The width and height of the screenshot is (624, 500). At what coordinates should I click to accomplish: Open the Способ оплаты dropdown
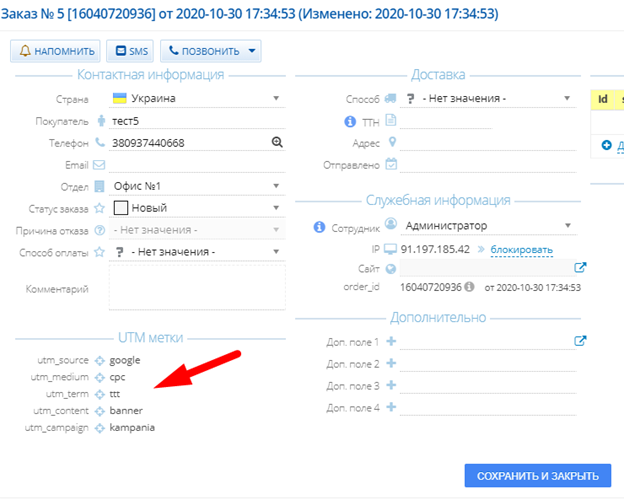(x=197, y=252)
